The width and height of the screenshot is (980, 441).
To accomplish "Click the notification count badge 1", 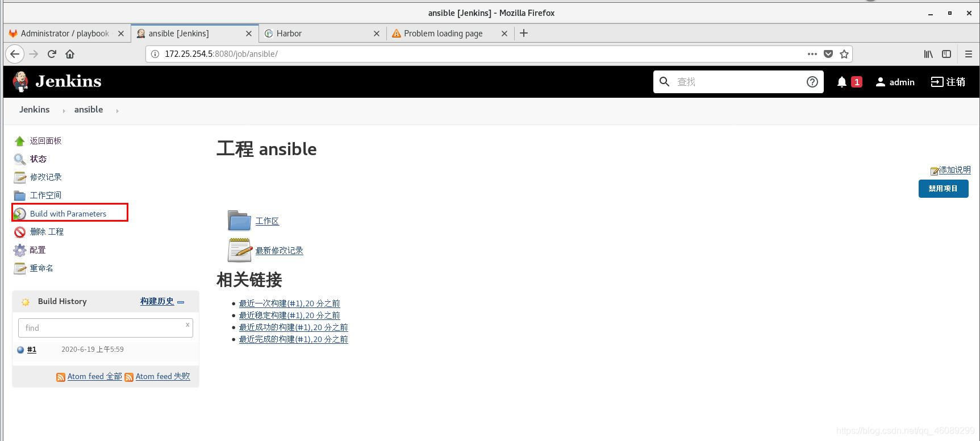I will coord(857,82).
